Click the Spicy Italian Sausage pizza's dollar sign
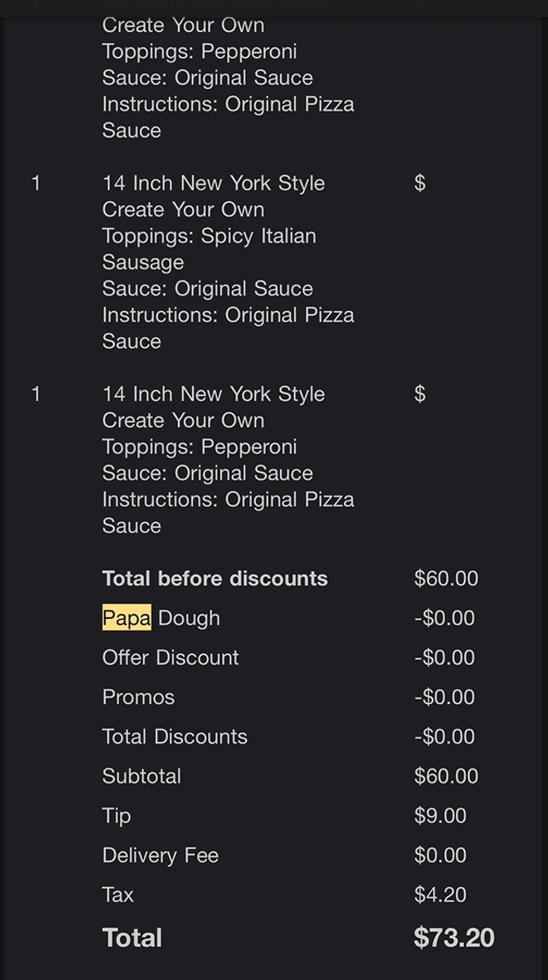This screenshot has height=980, width=548. pos(420,183)
